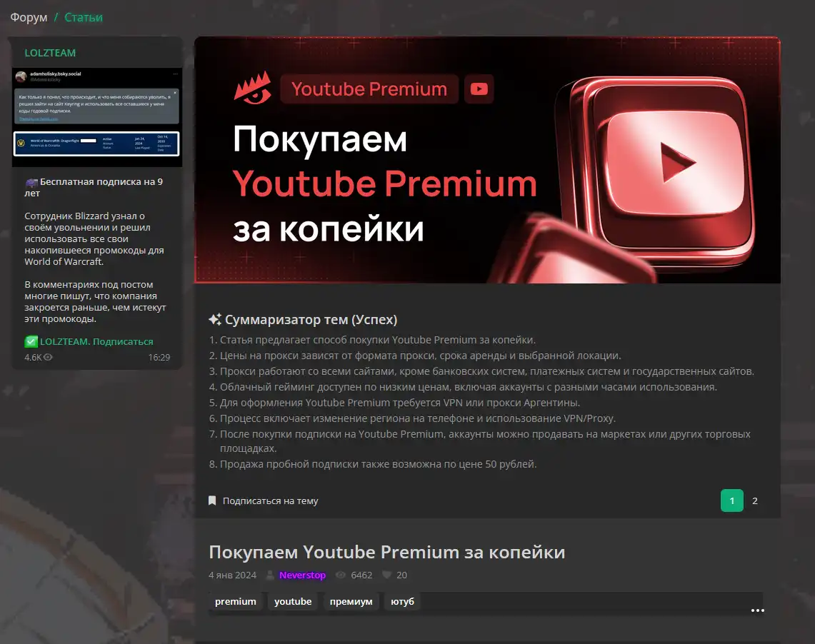Click the sparkle icon next to Суммаризатор тем

pyautogui.click(x=214, y=320)
